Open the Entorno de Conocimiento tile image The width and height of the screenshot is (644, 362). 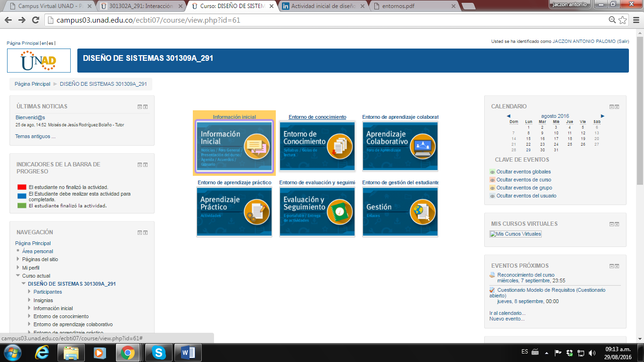[317, 146]
